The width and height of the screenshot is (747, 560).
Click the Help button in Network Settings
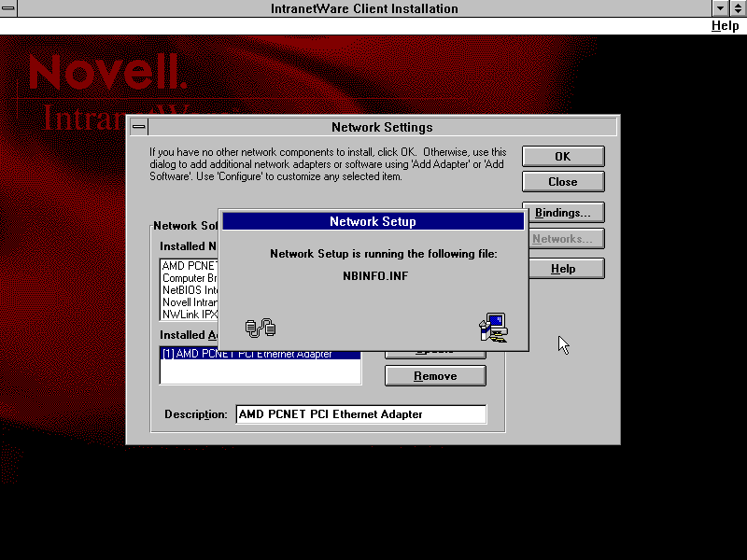click(x=566, y=269)
